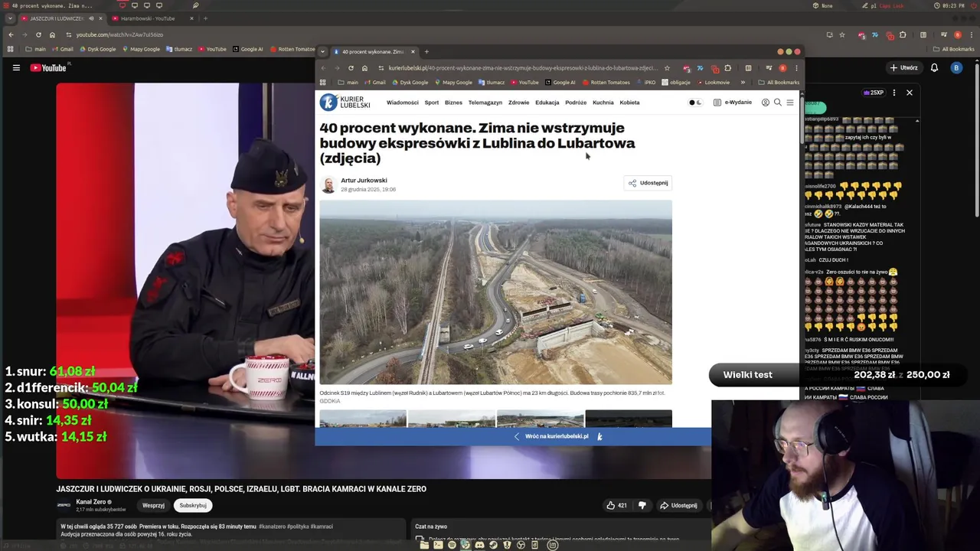Click the Kurier Lubelski logo
Viewport: 980px width, 551px height.
(x=345, y=102)
